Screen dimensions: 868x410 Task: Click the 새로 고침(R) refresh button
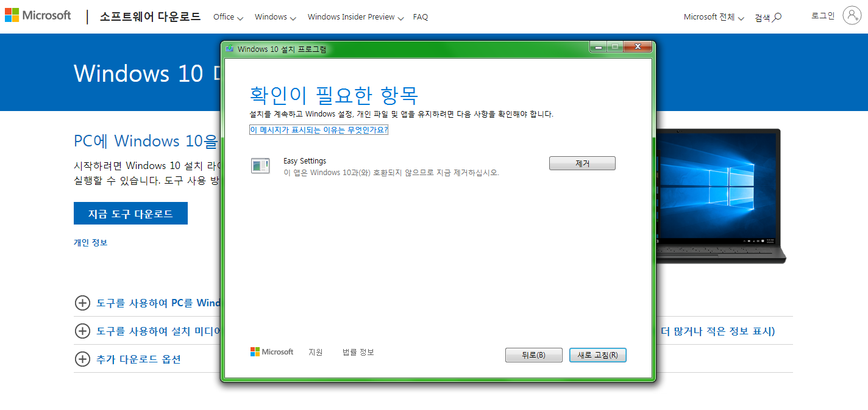coord(598,355)
